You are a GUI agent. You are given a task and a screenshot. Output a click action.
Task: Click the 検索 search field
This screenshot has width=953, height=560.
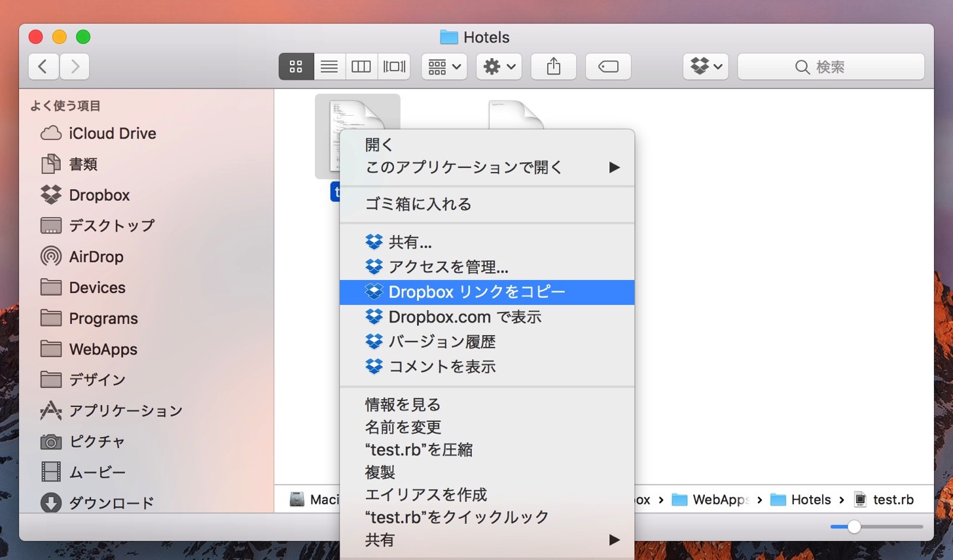831,66
